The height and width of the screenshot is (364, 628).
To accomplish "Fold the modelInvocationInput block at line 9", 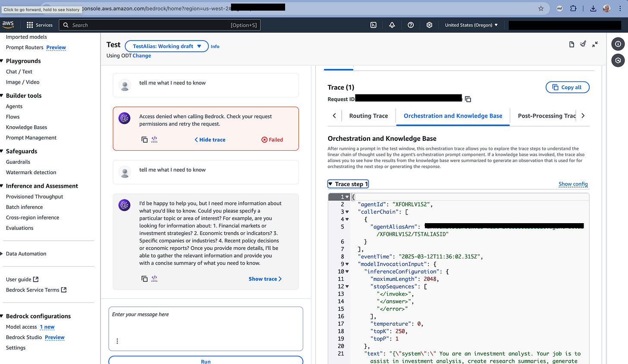I will (x=347, y=264).
